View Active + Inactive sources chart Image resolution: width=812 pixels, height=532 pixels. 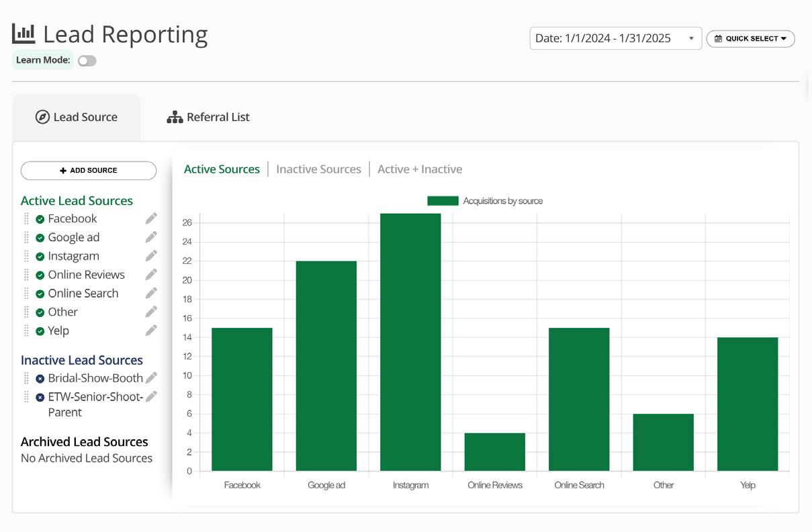[420, 169]
